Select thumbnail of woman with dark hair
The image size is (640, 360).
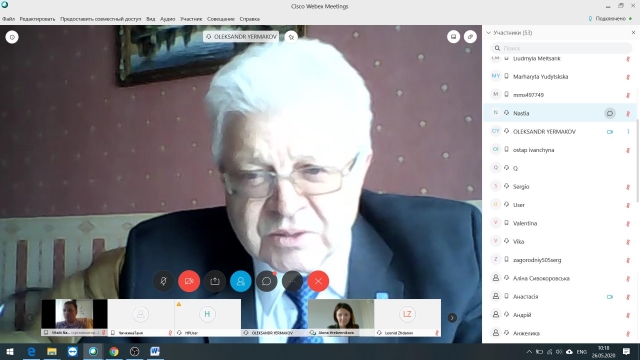(x=341, y=318)
